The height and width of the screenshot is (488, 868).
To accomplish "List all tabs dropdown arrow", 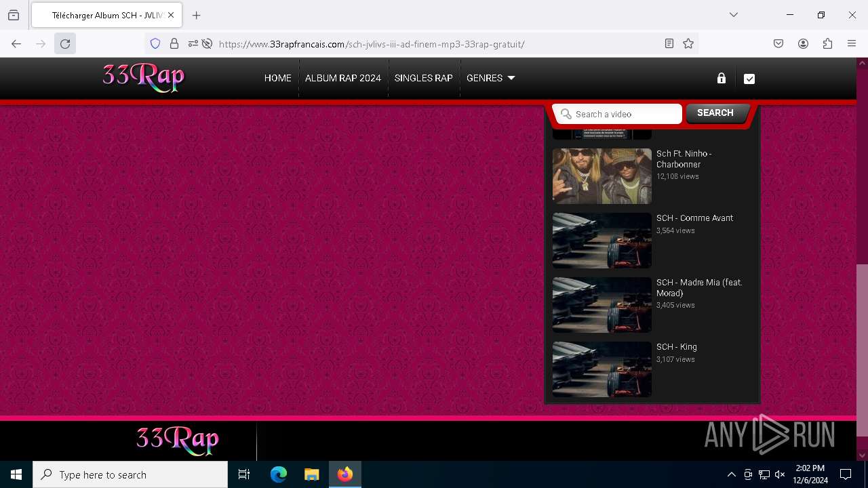I will [x=734, y=15].
